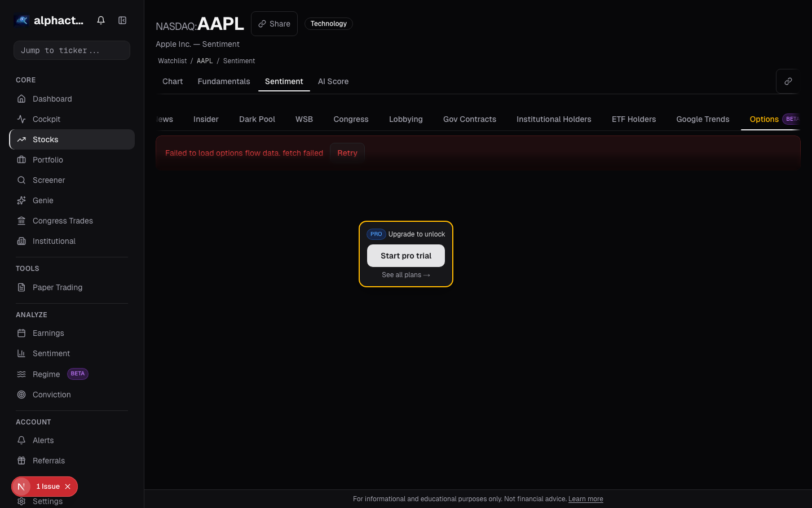Open the notifications bell
The image size is (812, 508).
click(101, 20)
